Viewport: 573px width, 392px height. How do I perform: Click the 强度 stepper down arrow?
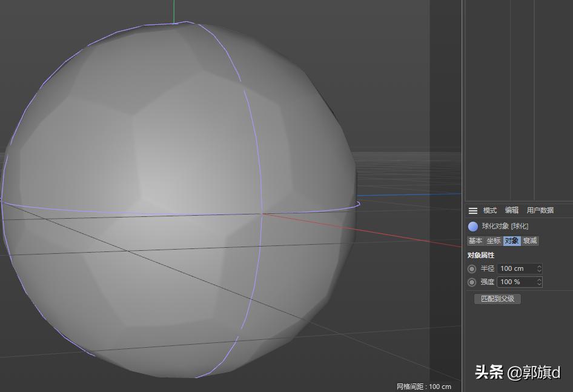pos(538,284)
